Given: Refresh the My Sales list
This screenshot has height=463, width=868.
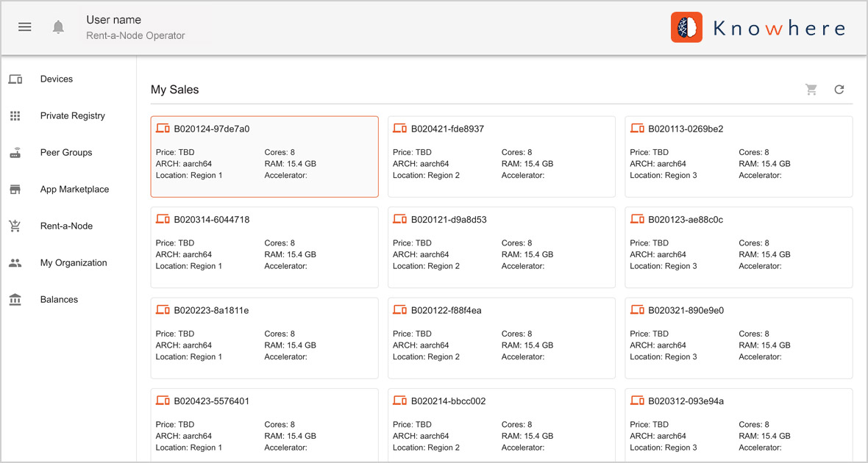Looking at the screenshot, I should point(839,89).
